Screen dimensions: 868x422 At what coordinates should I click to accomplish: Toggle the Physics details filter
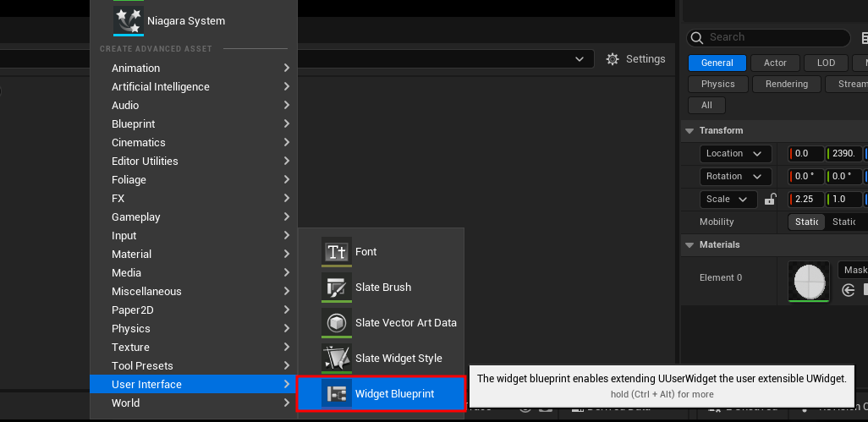tap(718, 84)
